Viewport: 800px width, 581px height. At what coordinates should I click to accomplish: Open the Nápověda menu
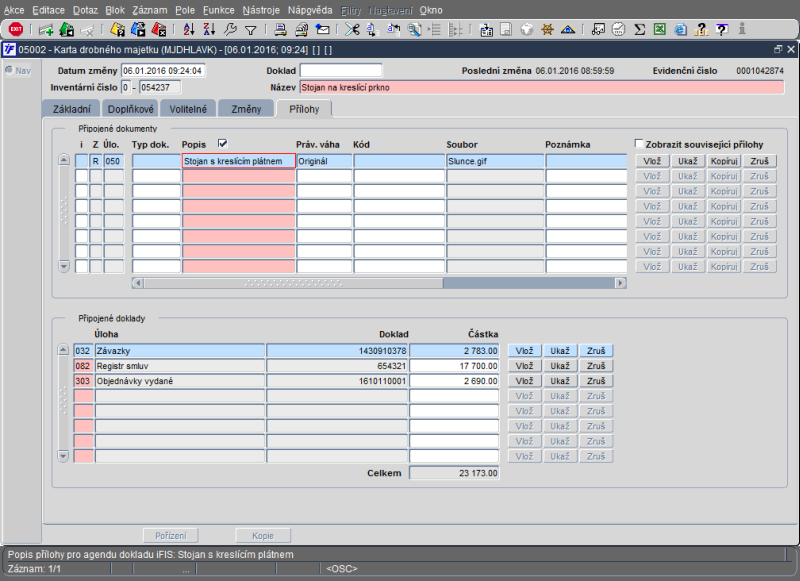pos(310,10)
